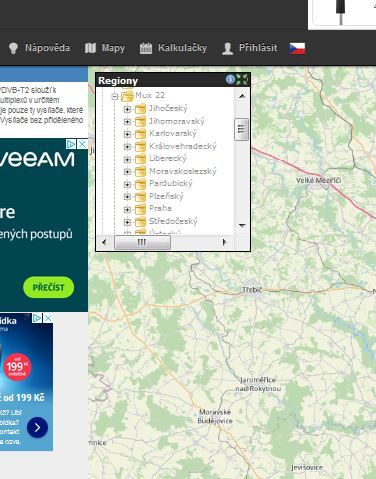Open the Nápověda menu
This screenshot has width=376, height=479.
[x=39, y=48]
